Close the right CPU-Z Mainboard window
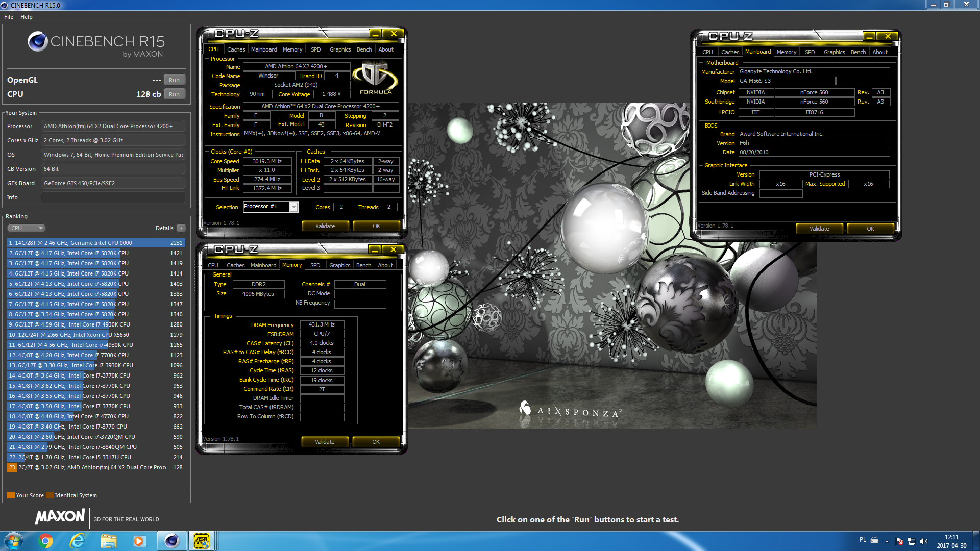Viewport: 980px width, 551px height. pos(888,36)
